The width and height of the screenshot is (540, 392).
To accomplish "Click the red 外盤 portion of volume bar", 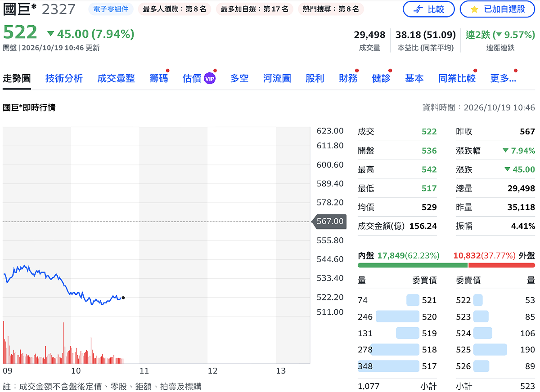I will coord(502,265).
